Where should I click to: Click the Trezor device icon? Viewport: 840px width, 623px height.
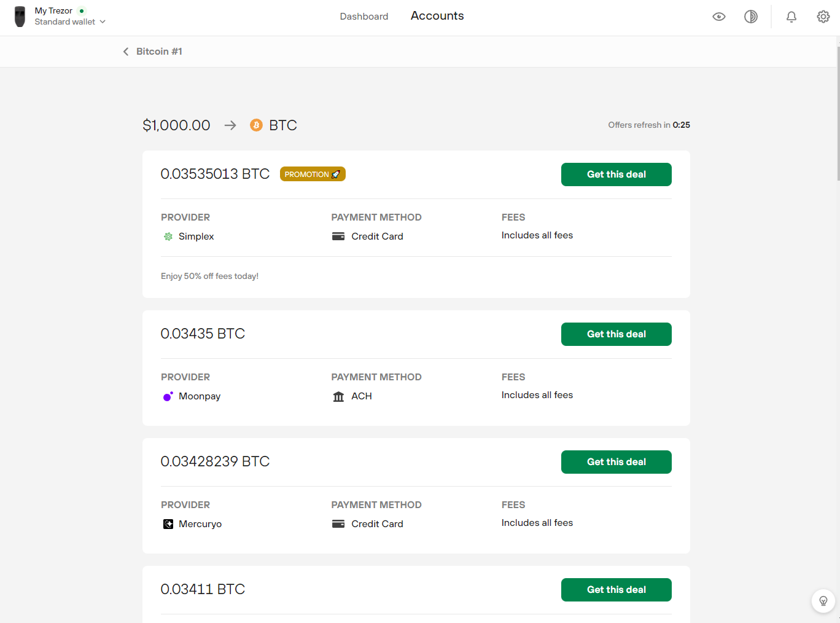(20, 17)
